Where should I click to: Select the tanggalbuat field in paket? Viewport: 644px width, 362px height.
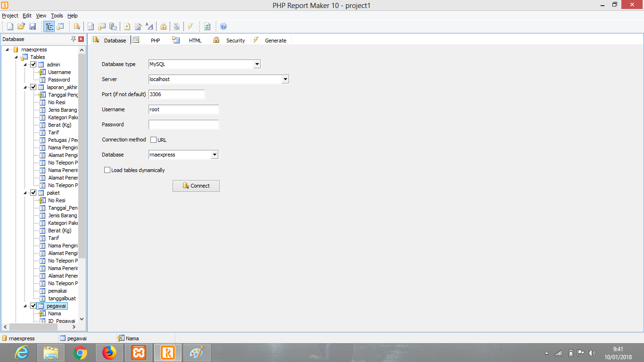(x=62, y=298)
